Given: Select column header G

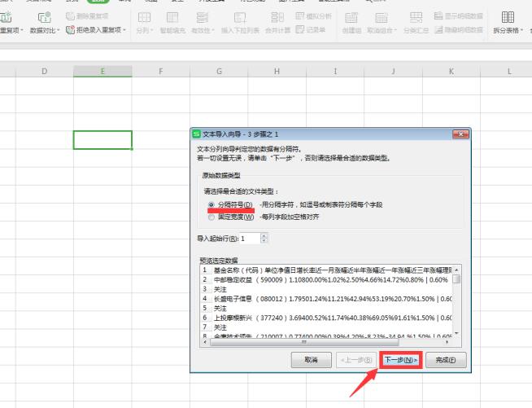Looking at the screenshot, I should (x=219, y=72).
